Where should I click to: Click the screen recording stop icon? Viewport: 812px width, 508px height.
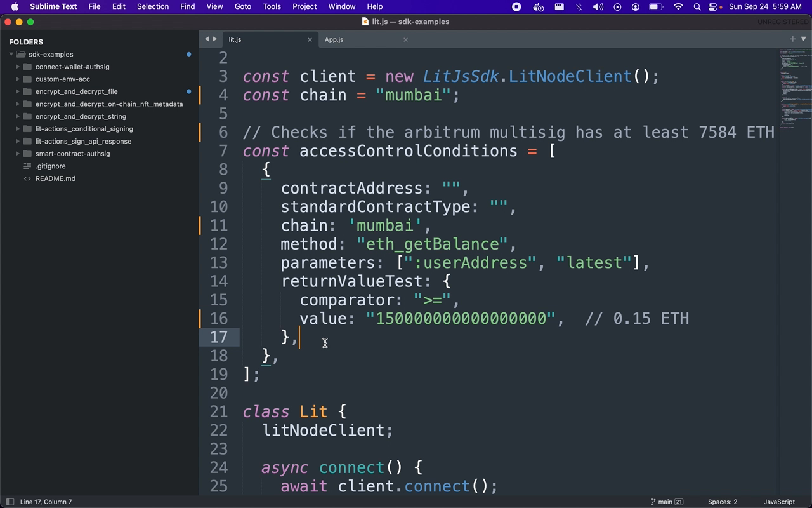(x=516, y=6)
